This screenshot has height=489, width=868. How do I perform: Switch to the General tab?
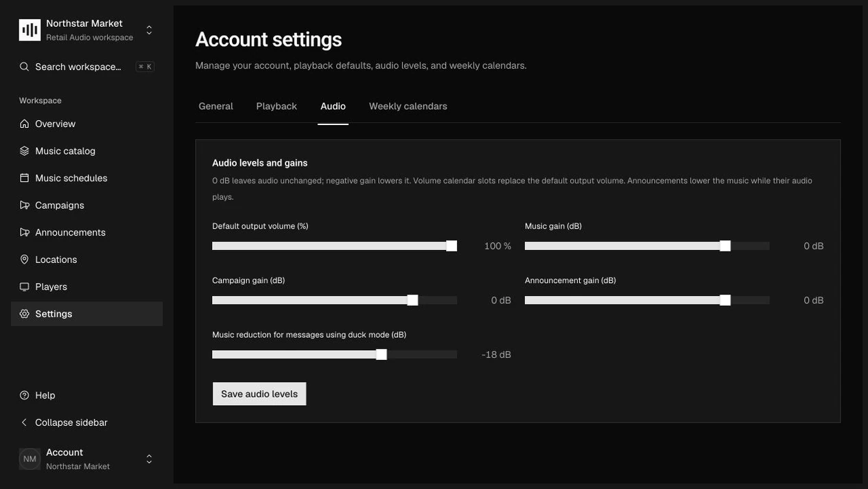tap(215, 106)
